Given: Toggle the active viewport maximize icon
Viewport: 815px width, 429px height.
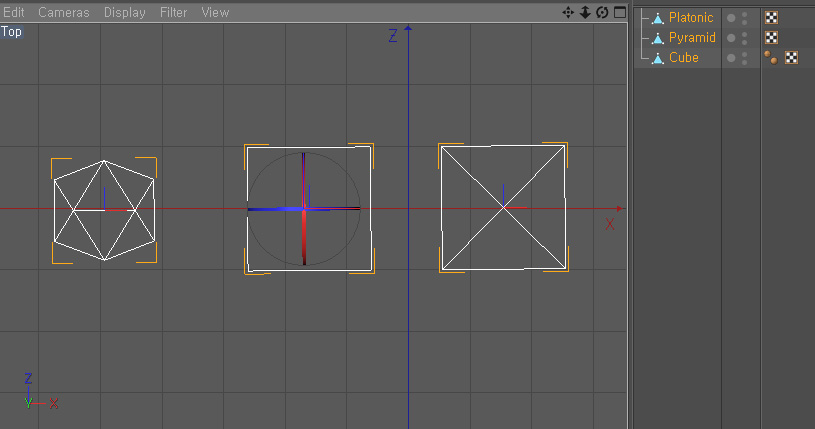Looking at the screenshot, I should 620,12.
